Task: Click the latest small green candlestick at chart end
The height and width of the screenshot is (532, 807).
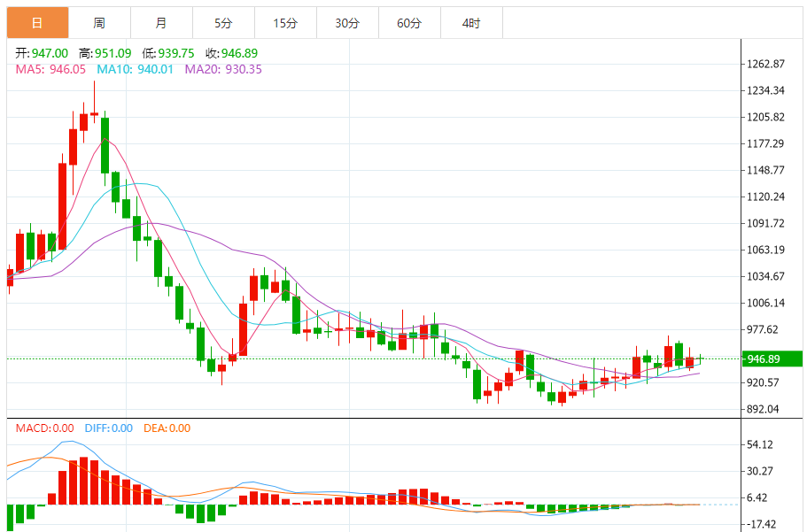Action: pyautogui.click(x=701, y=359)
